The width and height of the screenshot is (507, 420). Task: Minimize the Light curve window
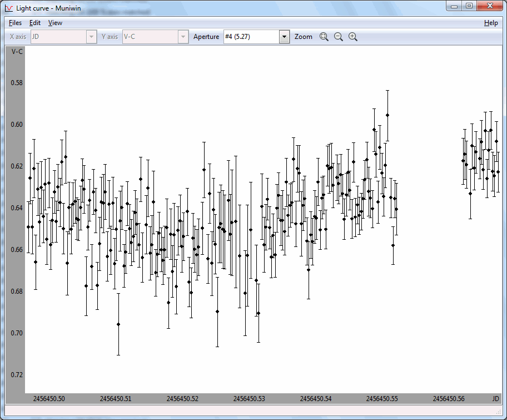[x=455, y=6]
